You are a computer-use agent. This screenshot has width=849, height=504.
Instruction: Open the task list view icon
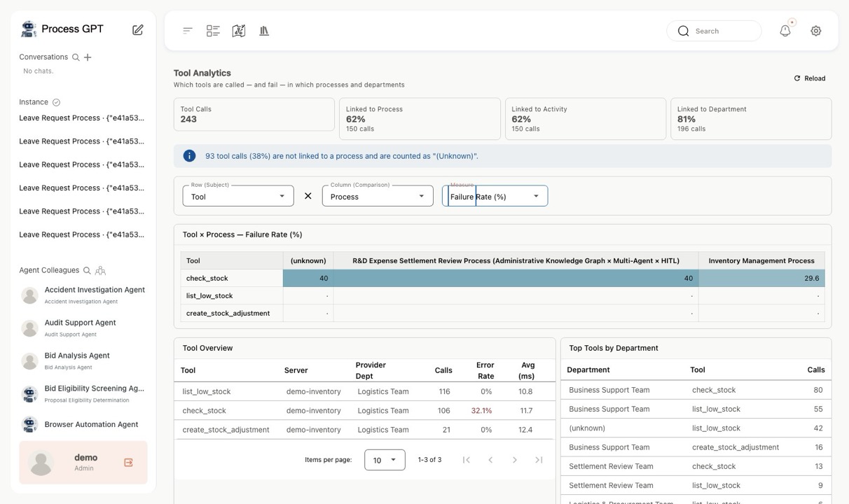pyautogui.click(x=213, y=31)
